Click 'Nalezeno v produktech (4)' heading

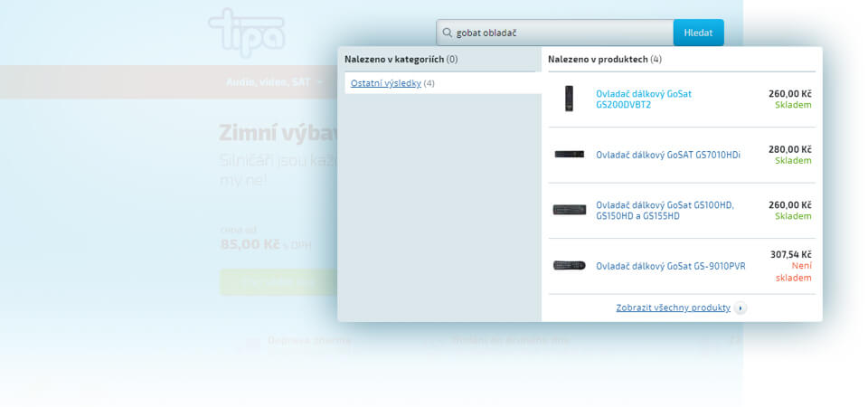(605, 60)
